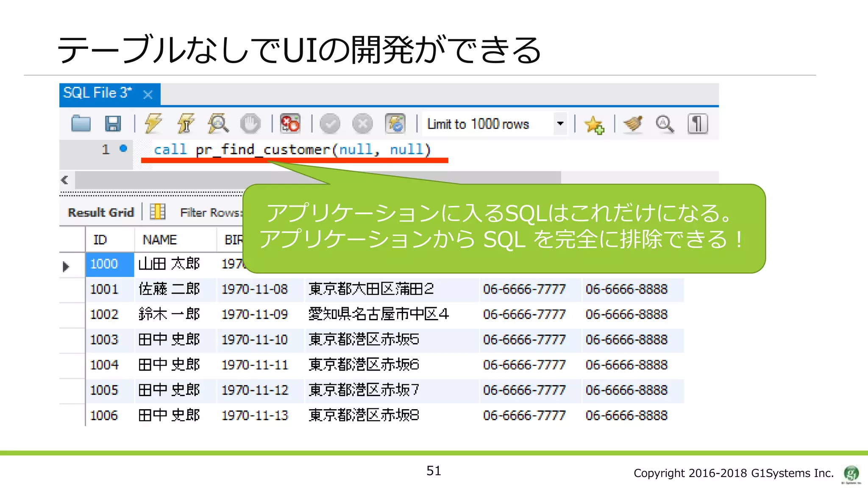Toggle the auto-commit mode icon
This screenshot has height=488, width=868.
tap(395, 124)
